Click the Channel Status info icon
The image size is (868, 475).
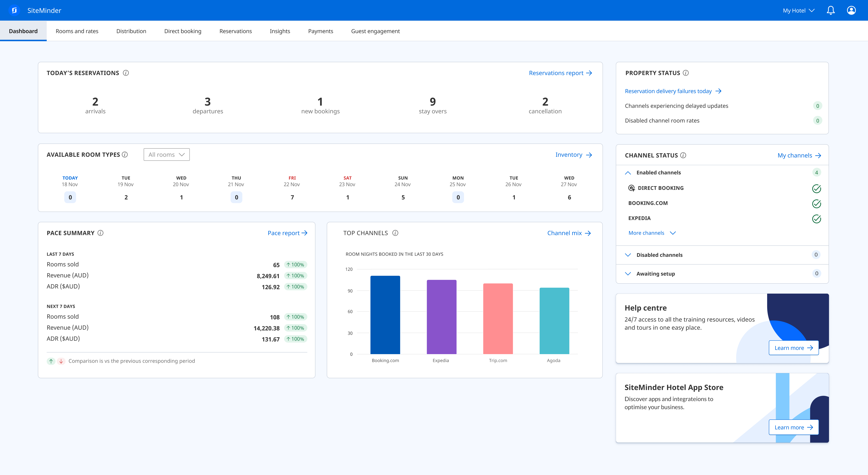tap(683, 155)
